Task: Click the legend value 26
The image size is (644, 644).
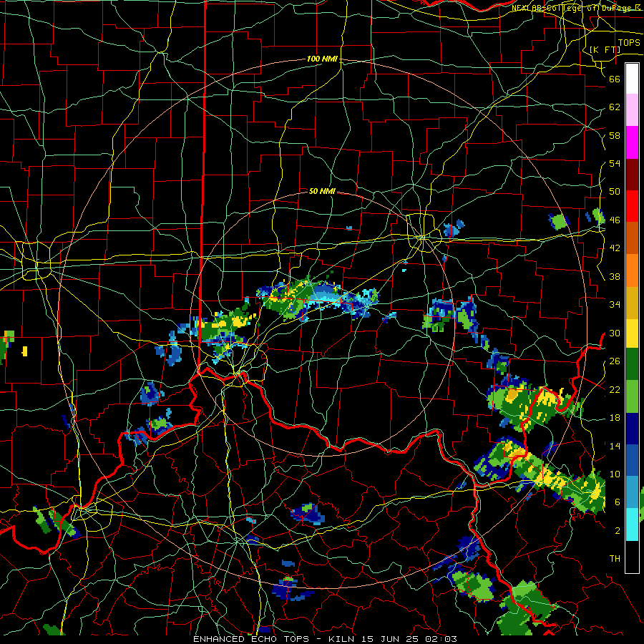Action: point(615,361)
